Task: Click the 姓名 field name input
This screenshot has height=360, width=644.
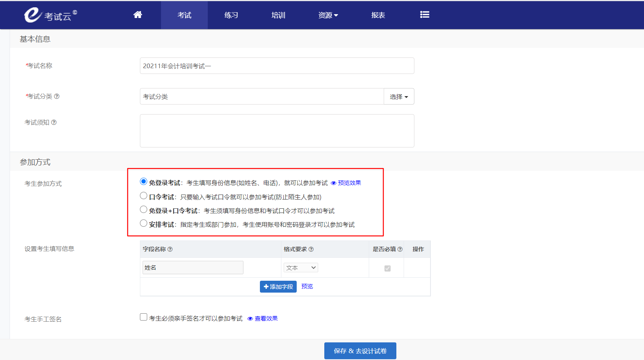Action: [x=193, y=268]
